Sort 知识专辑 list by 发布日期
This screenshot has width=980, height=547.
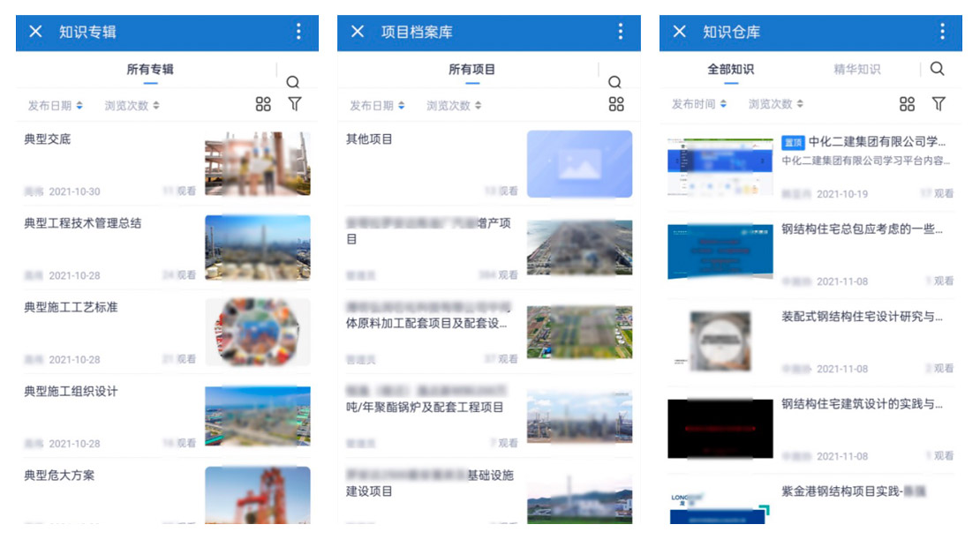point(55,105)
